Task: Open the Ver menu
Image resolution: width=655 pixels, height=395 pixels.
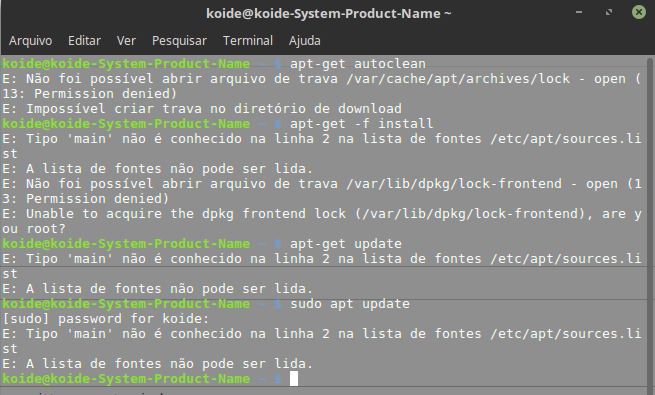Action: tap(126, 41)
